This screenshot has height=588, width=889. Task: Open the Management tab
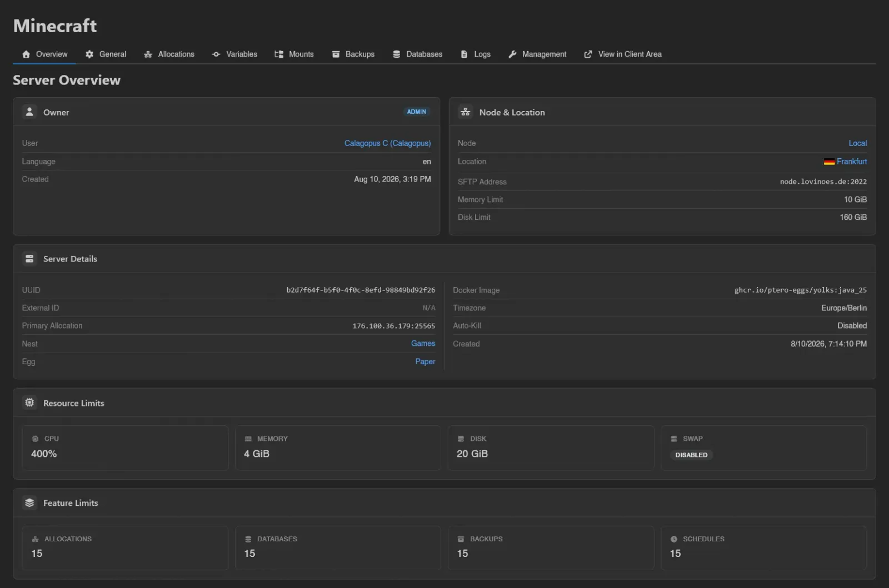tap(537, 54)
